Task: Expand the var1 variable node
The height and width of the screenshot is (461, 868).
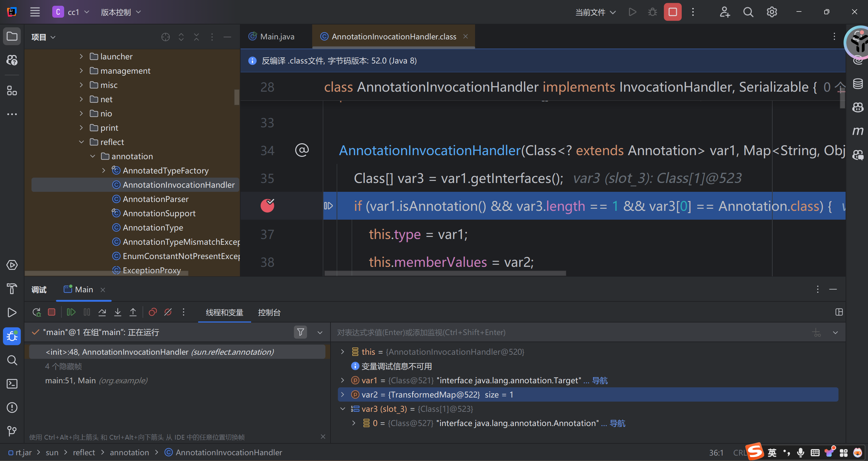Action: click(343, 380)
